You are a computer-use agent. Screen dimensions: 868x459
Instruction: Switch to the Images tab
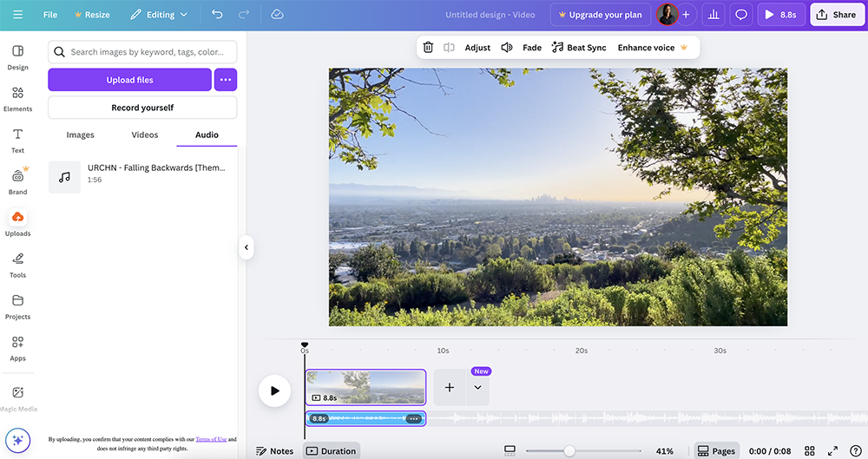pyautogui.click(x=80, y=134)
